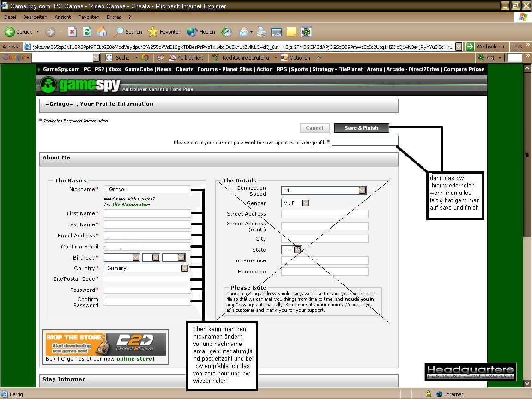Click the Save & Finish button
Screen dimensions: 532x399
pyautogui.click(x=362, y=128)
